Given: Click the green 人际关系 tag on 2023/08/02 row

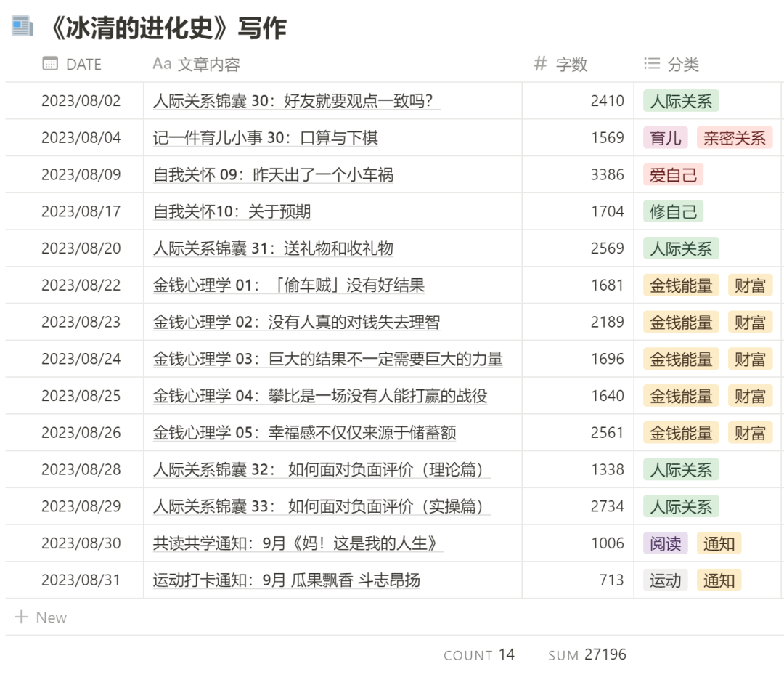Looking at the screenshot, I should point(681,101).
